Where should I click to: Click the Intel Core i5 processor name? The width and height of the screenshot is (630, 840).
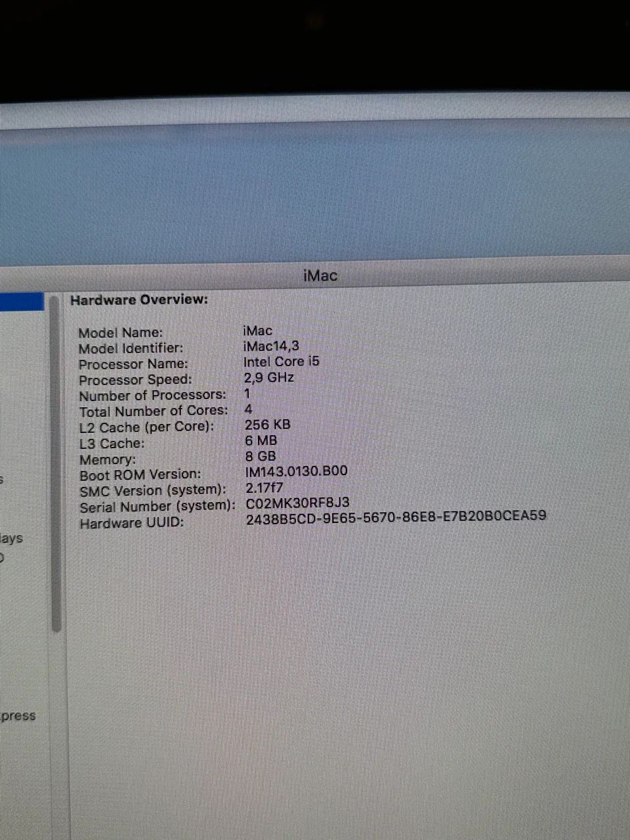click(282, 362)
